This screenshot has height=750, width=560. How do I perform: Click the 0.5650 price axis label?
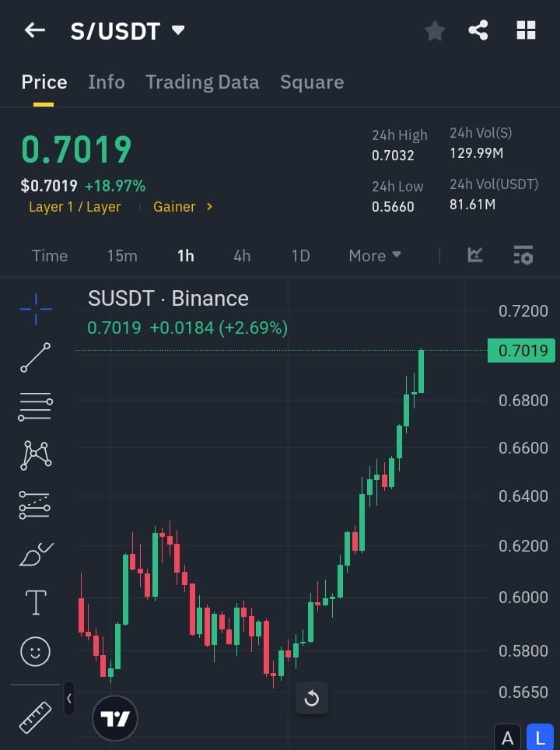point(523,692)
